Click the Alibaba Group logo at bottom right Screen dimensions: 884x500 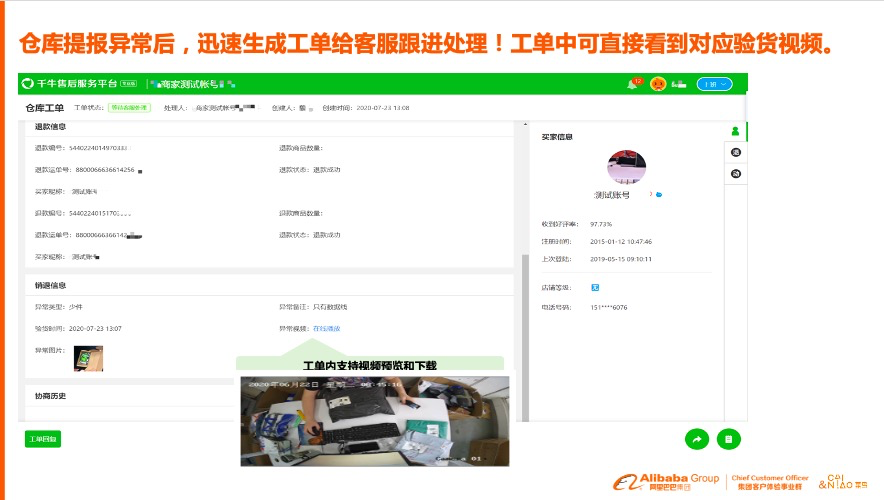coord(666,482)
